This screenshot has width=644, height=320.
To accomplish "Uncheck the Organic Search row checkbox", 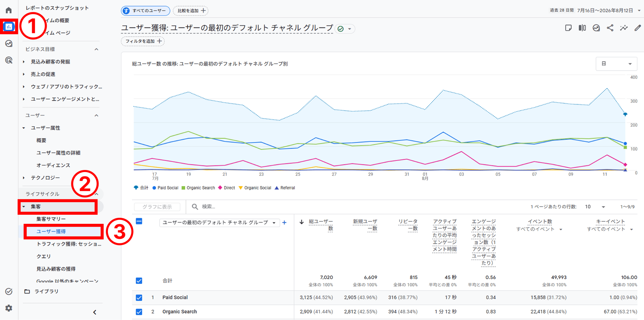I will click(x=139, y=312).
